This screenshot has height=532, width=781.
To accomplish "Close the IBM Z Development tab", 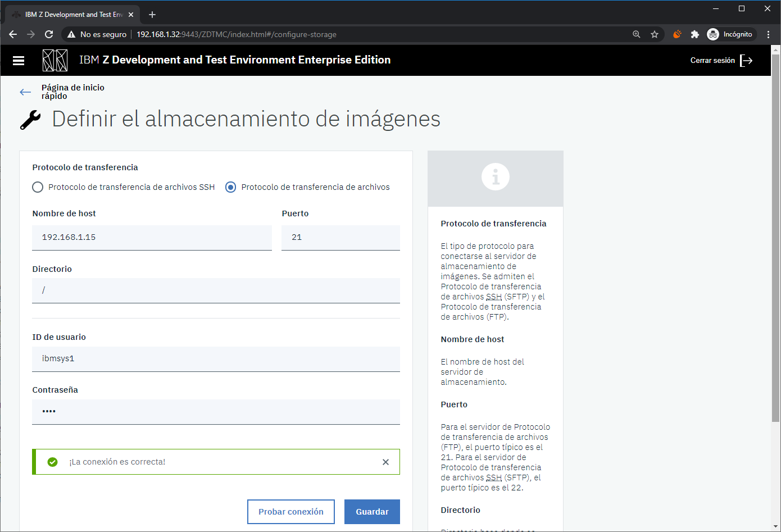I will pos(131,15).
